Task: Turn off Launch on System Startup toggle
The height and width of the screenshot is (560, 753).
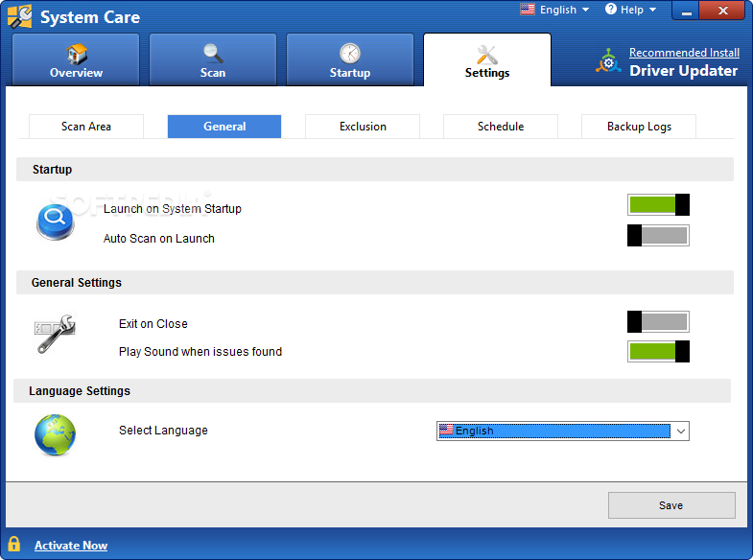Action: pos(658,205)
